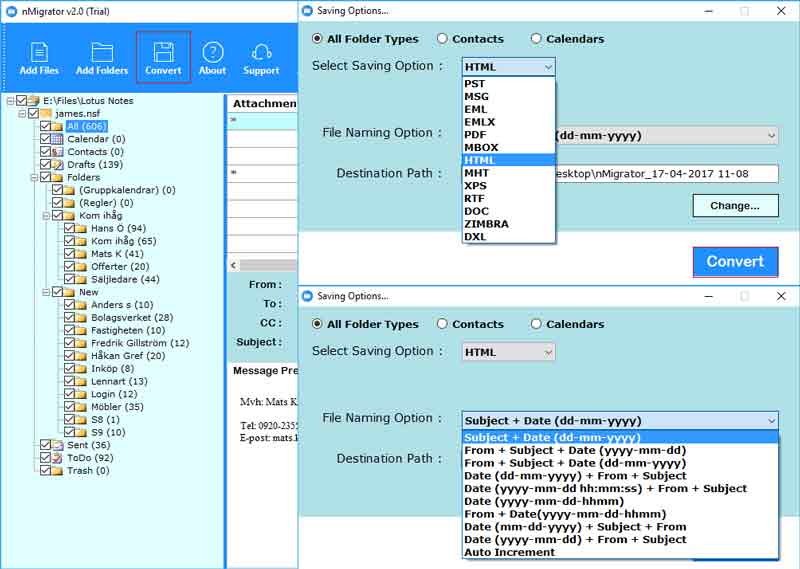The width and height of the screenshot is (800, 569).
Task: Choose MBOX from saving option list
Action: click(x=509, y=147)
